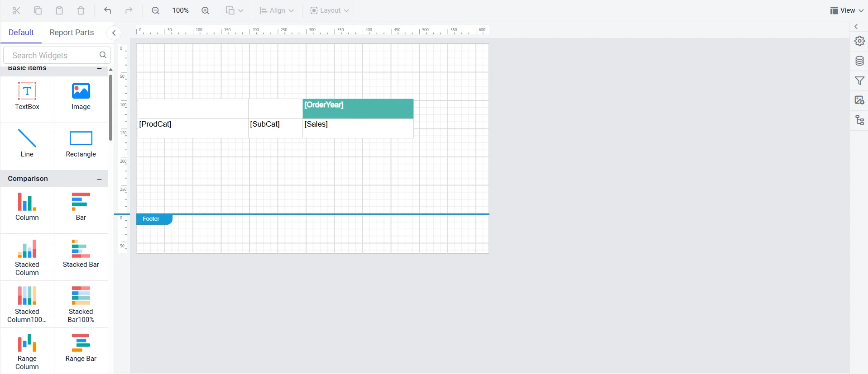
Task: Select the [SubCat] table cell
Action: click(x=276, y=128)
